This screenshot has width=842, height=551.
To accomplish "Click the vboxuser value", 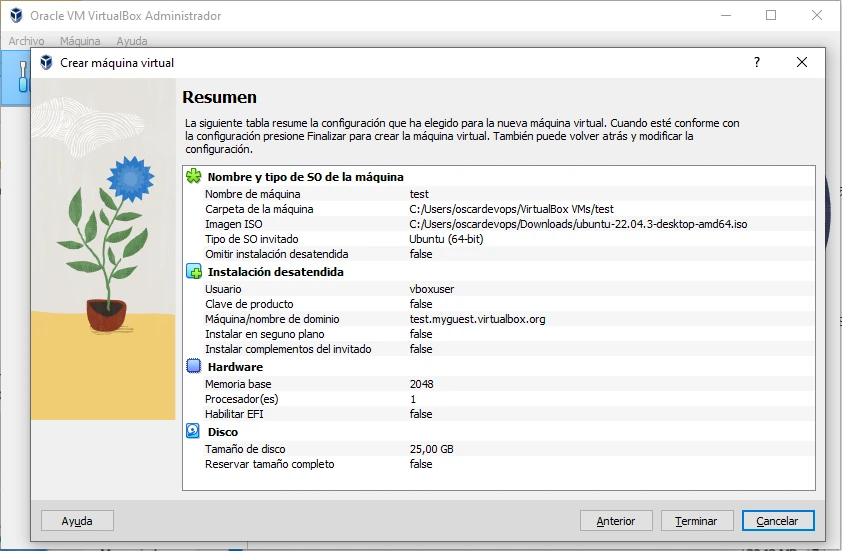I will coord(432,289).
